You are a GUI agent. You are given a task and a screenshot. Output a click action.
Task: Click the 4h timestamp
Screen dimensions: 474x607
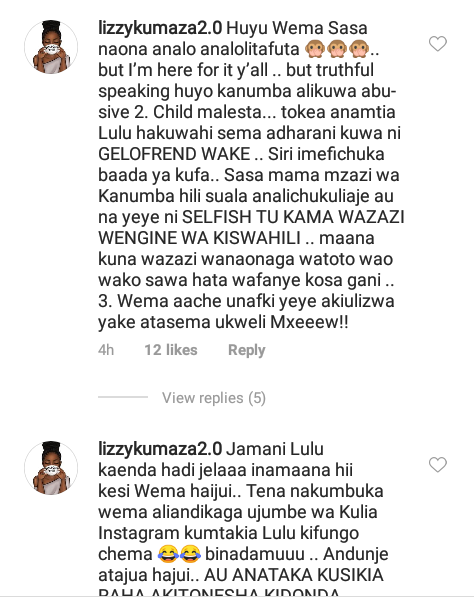(106, 350)
